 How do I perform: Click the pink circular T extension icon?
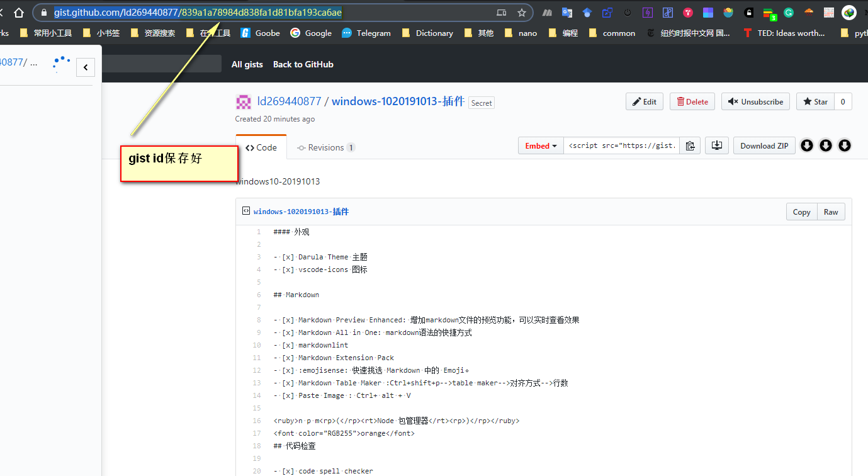(x=688, y=13)
